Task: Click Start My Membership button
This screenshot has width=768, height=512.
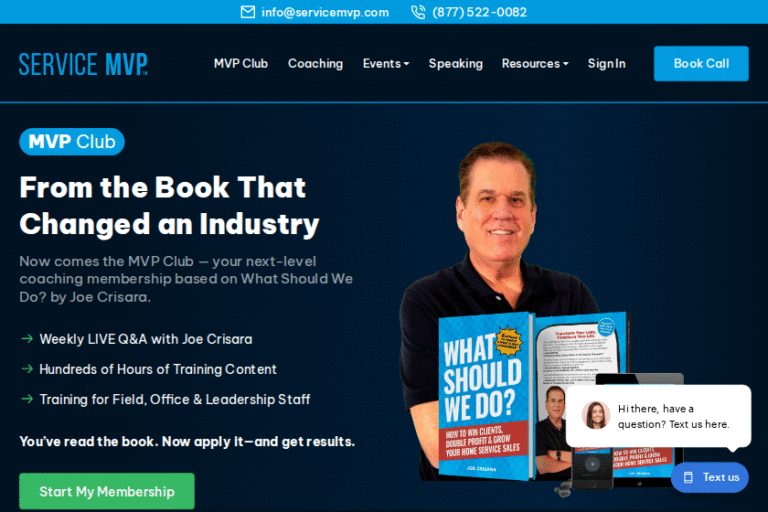Action: pyautogui.click(x=107, y=491)
